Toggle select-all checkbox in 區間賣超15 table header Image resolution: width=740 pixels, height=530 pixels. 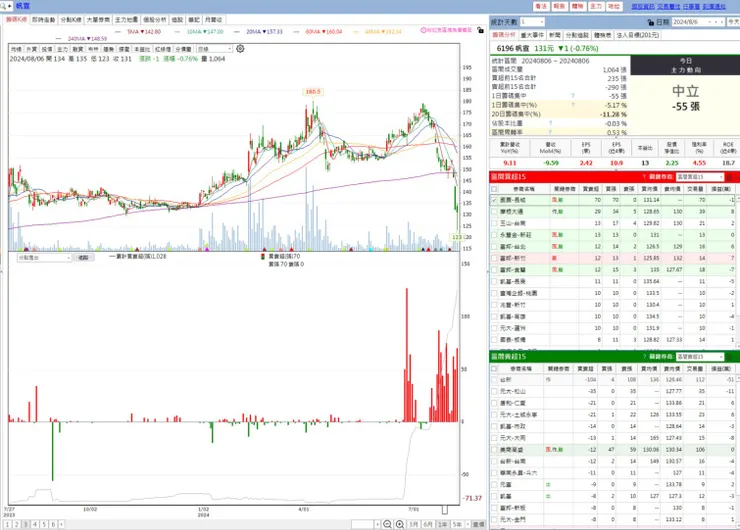[494, 369]
